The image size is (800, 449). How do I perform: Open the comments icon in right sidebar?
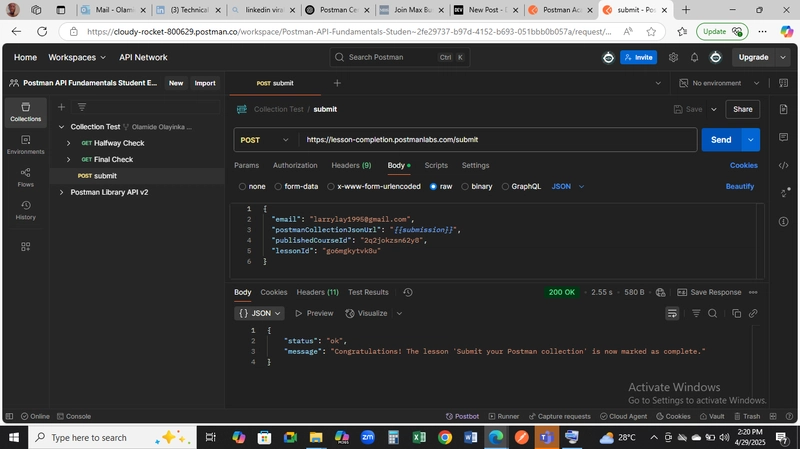(x=784, y=137)
